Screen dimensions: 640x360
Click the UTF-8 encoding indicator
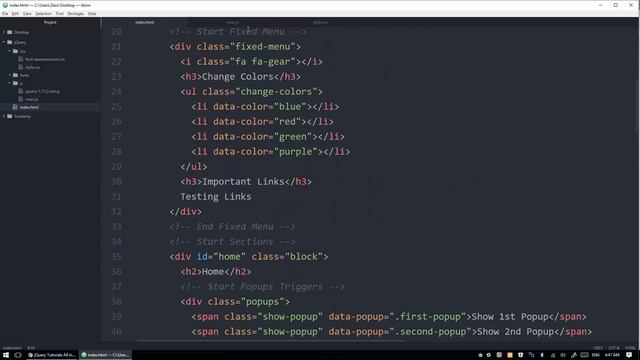[613, 348]
